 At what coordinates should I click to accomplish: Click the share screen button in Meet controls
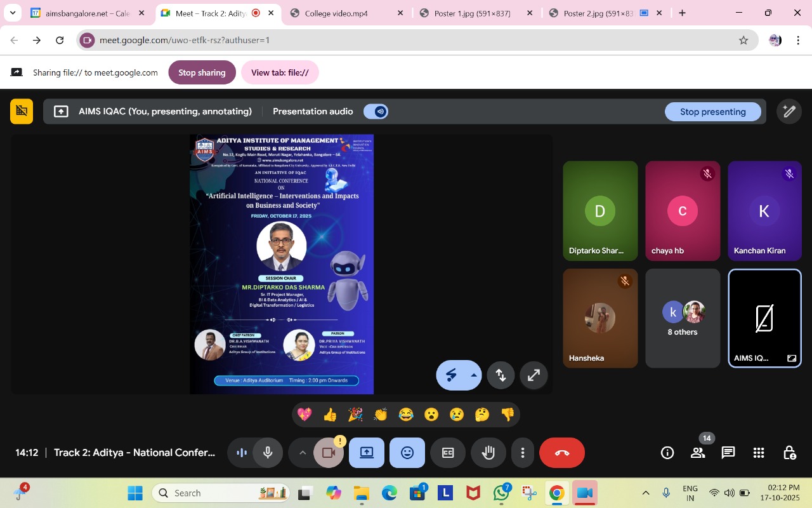[x=367, y=453]
